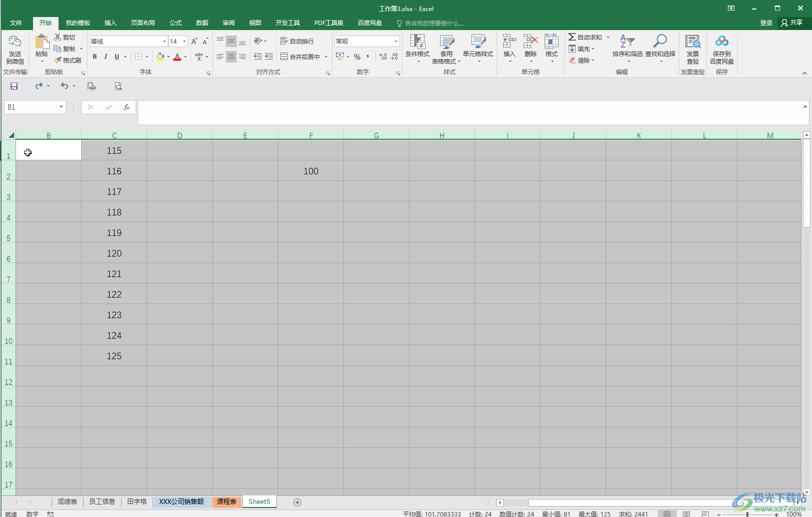Screen dimensions: 812x517
Task: Click Save to Baidu Netdisk icon
Action: click(721, 42)
